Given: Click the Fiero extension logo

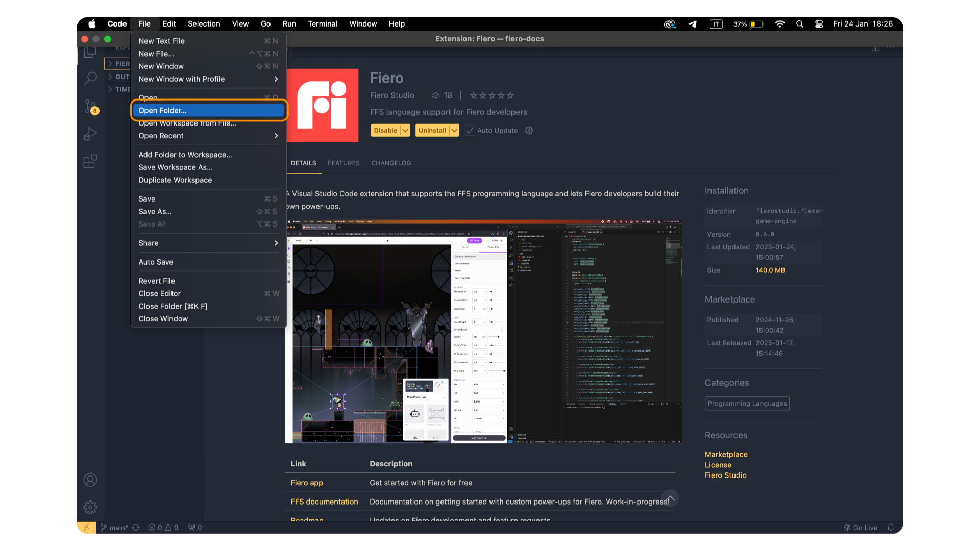Looking at the screenshot, I should coord(323,105).
